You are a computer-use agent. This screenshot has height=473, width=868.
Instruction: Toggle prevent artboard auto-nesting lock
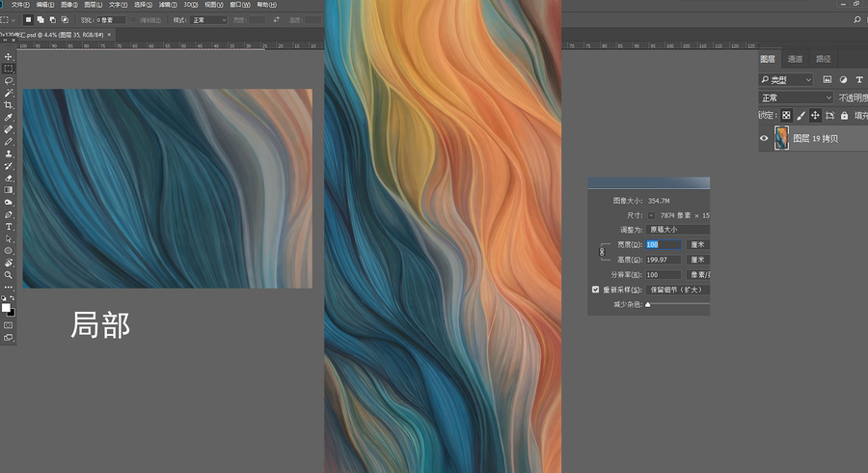click(x=829, y=115)
